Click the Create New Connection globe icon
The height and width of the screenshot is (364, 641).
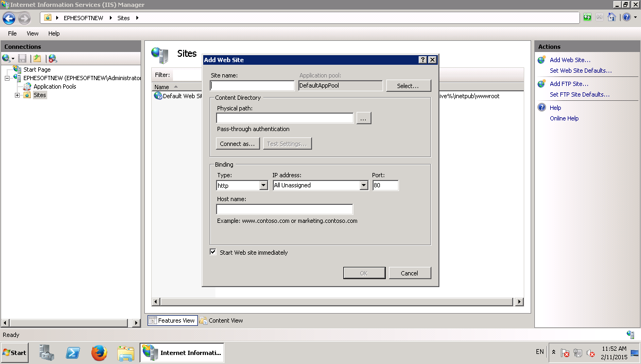coord(6,58)
